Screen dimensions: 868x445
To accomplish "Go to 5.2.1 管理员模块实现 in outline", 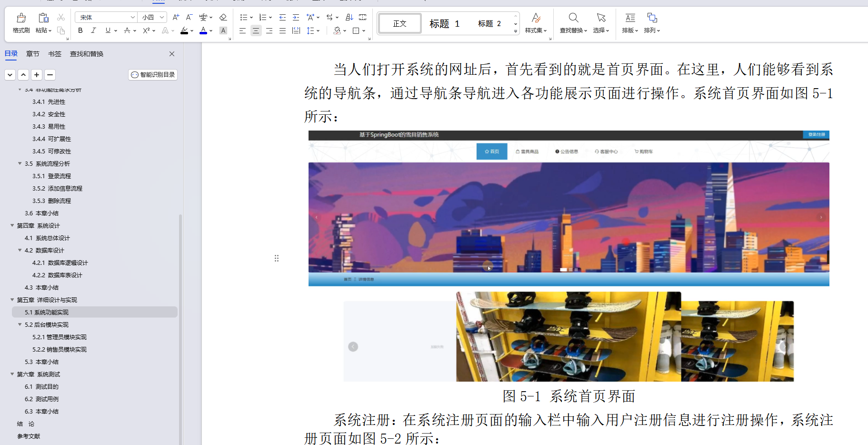I will click(x=60, y=337).
